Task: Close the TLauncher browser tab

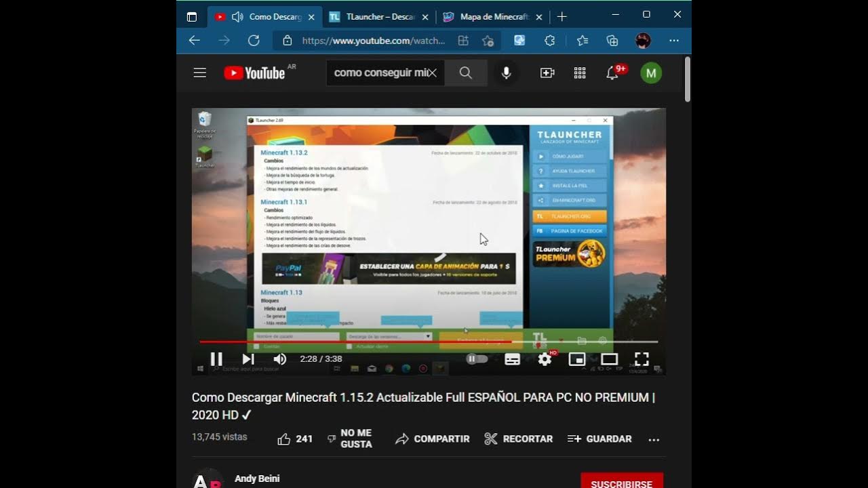Action: pyautogui.click(x=426, y=17)
